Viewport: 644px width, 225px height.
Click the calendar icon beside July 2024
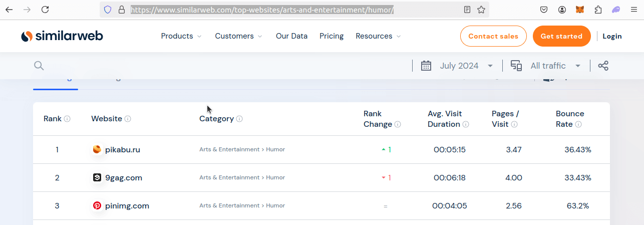(426, 66)
